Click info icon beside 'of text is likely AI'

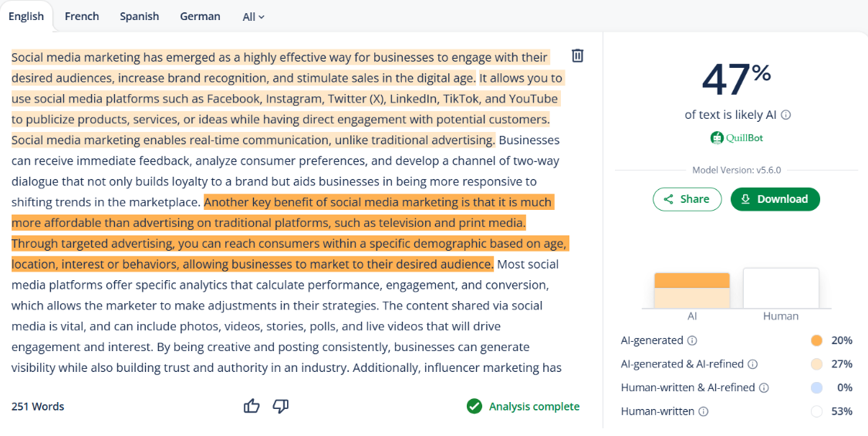click(x=786, y=115)
